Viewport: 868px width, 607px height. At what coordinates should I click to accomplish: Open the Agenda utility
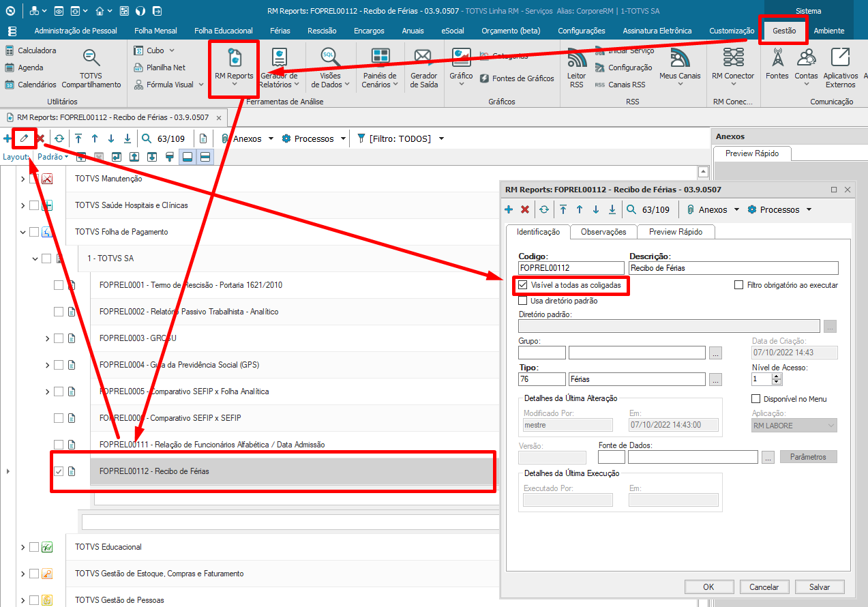(x=25, y=68)
